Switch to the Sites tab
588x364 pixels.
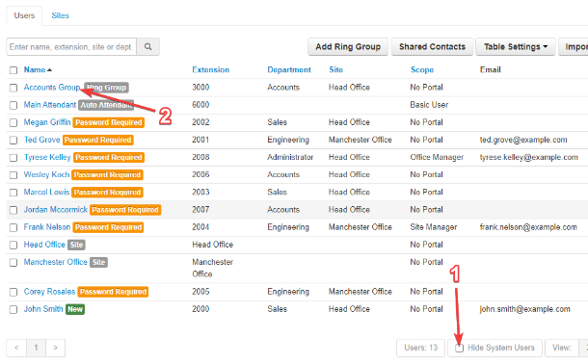(60, 15)
